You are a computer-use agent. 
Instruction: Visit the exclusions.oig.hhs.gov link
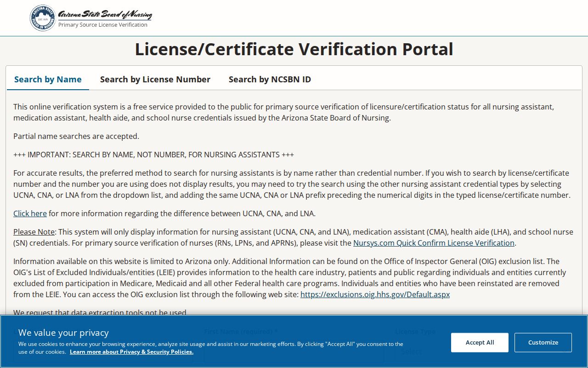tap(375, 294)
